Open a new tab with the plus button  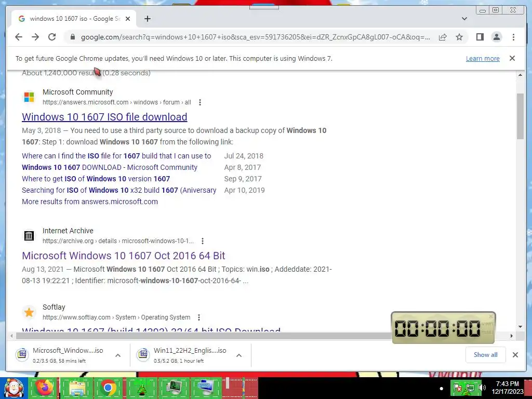click(147, 19)
